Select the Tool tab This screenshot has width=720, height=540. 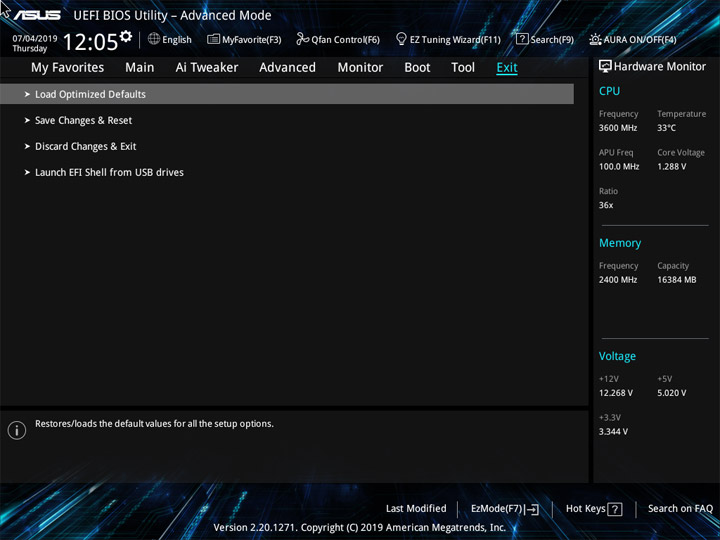click(463, 68)
